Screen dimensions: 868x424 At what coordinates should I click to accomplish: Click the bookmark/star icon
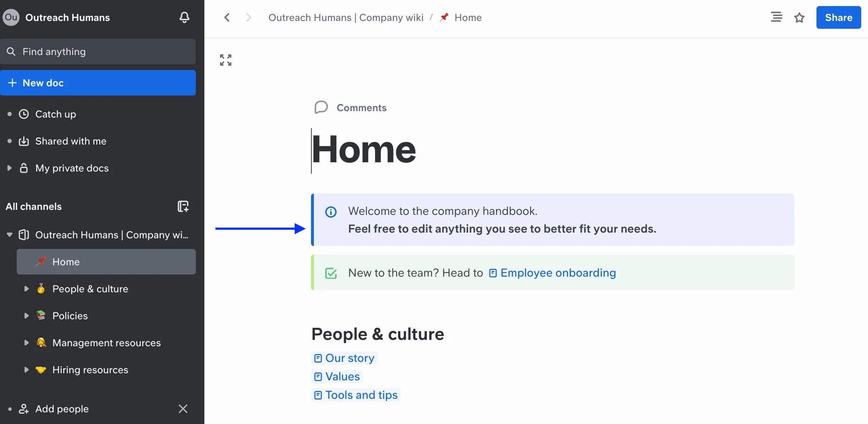(x=799, y=17)
